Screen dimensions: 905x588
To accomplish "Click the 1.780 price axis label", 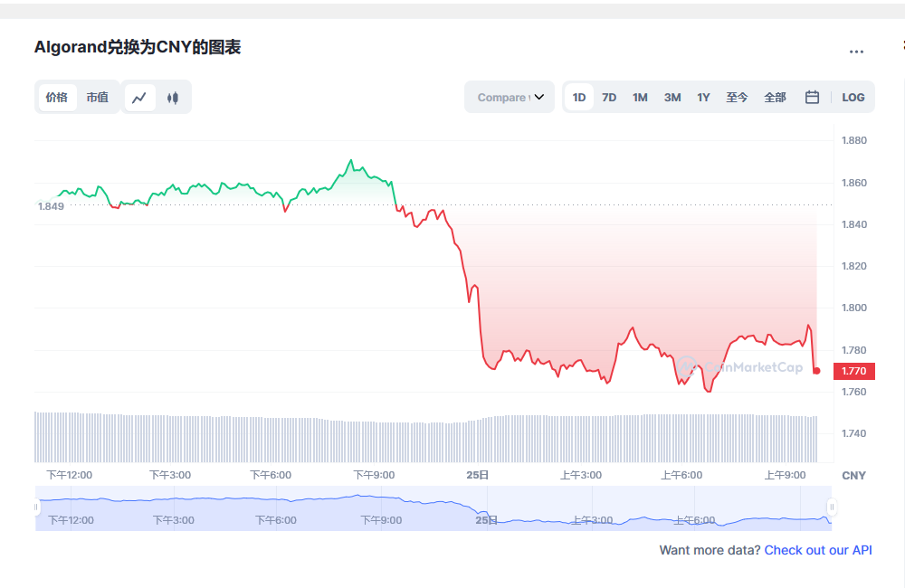I will click(854, 350).
